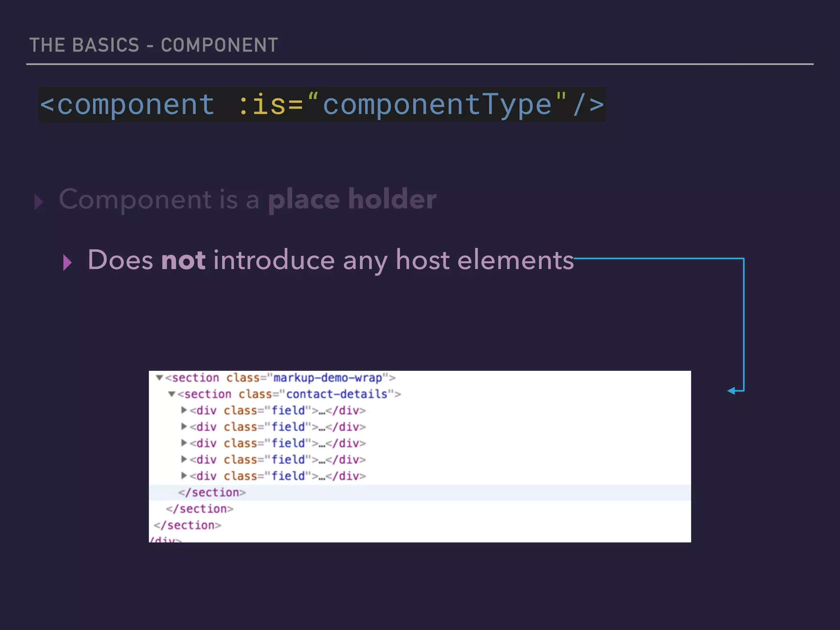Select the highlighted closing </section> line

coord(420,493)
